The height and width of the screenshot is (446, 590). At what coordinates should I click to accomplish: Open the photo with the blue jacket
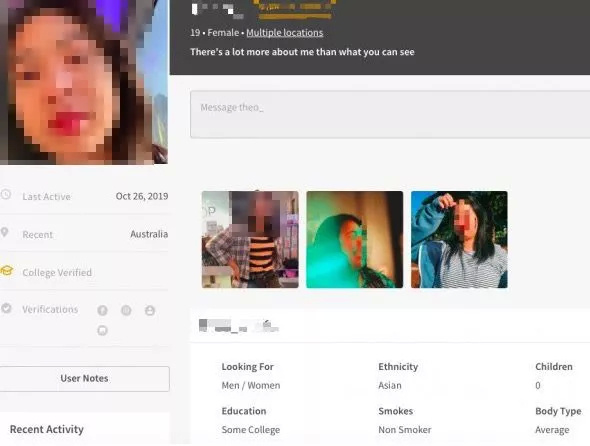459,239
